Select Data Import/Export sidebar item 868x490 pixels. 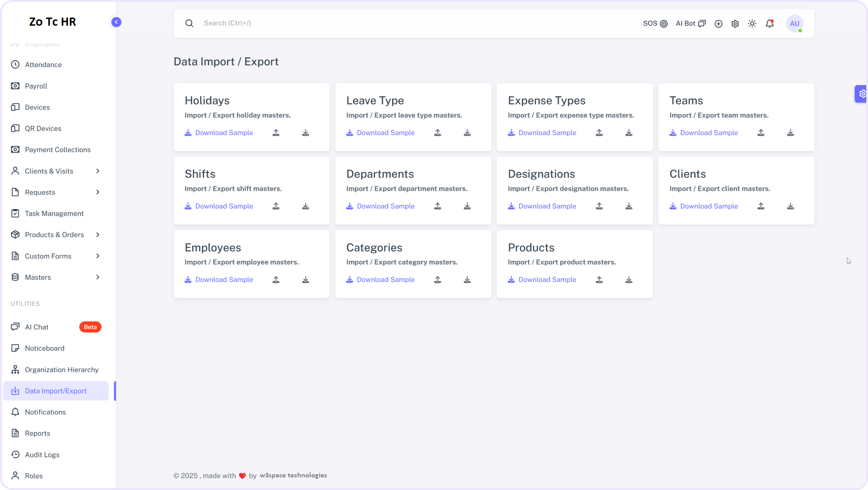56,391
